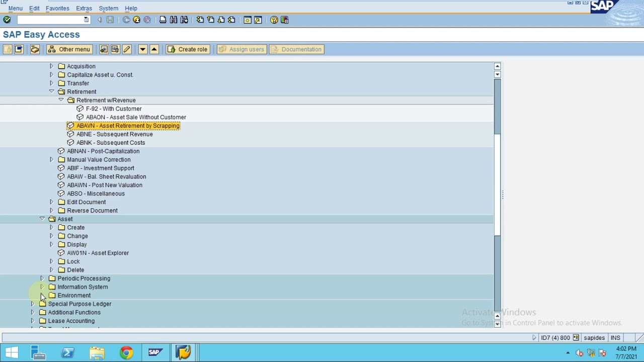Click the Move Favorites Down arrow
This screenshot has width=644, height=362.
(x=143, y=49)
